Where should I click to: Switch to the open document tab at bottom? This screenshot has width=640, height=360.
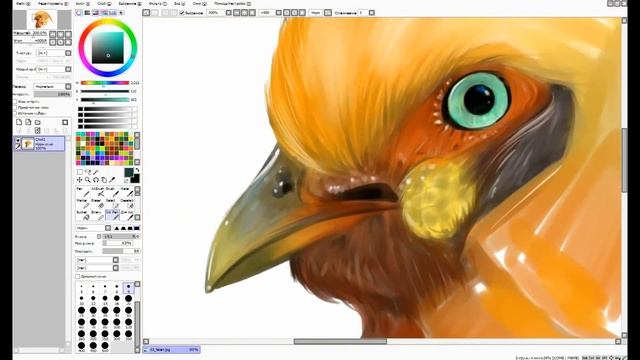click(x=171, y=349)
